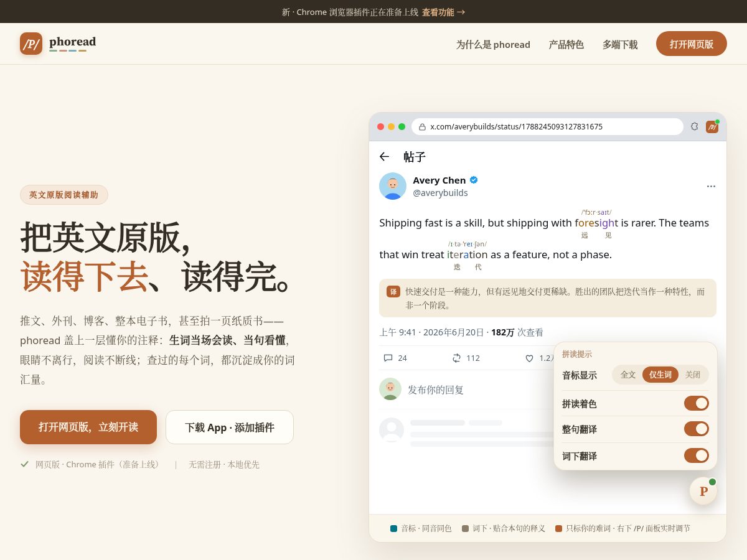Select 关闭 phonetic display option
Viewport: 747px width, 560px height.
coord(693,375)
